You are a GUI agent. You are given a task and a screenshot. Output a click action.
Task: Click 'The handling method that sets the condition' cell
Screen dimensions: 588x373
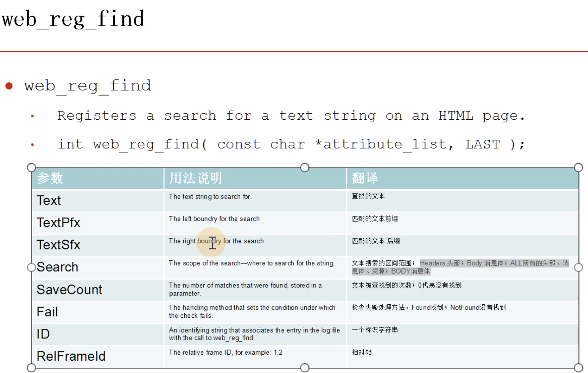coord(255,312)
